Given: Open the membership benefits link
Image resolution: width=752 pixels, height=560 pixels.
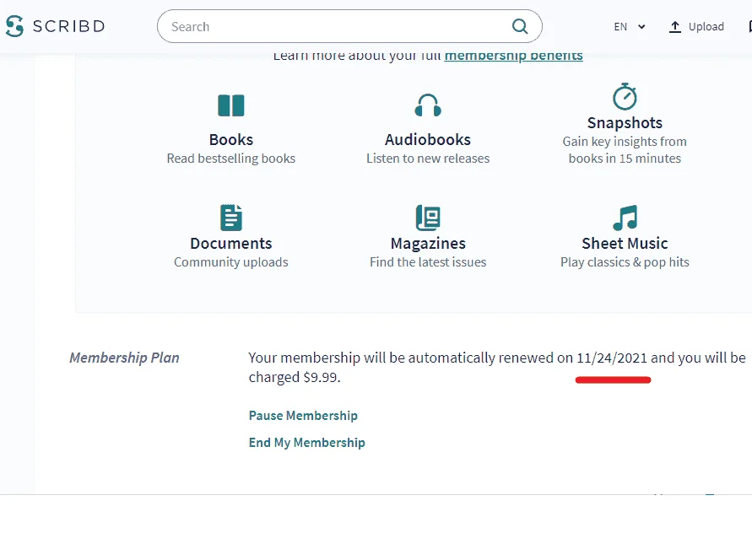Looking at the screenshot, I should [513, 56].
